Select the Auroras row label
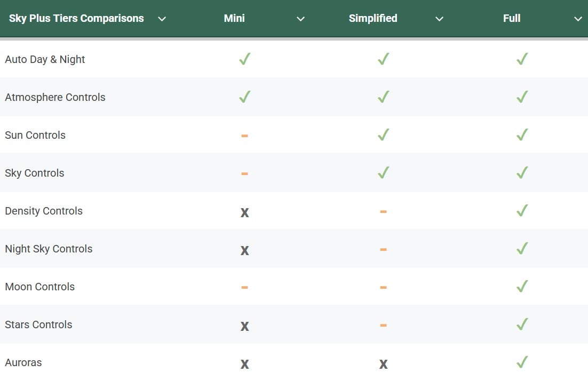Screen dimensions: 588x380 [23, 362]
